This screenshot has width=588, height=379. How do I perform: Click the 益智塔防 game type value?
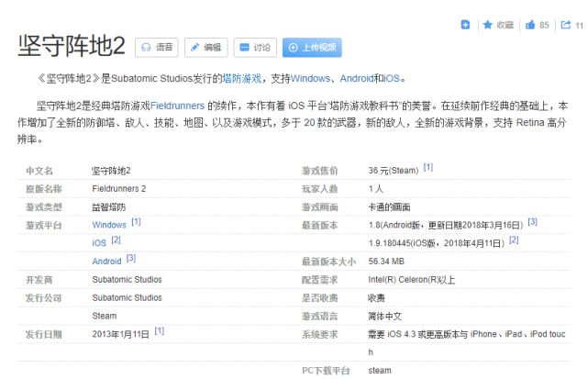pos(109,206)
